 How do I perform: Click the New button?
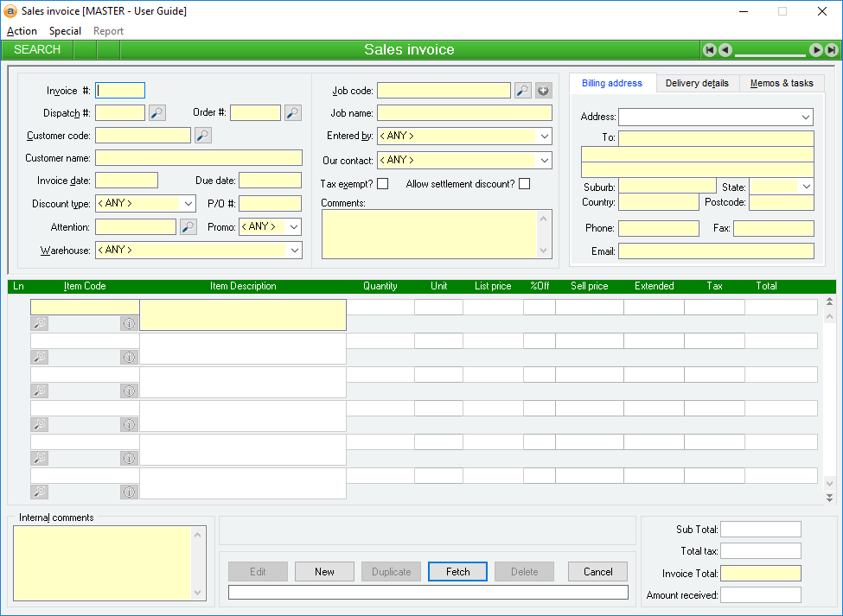[324, 571]
